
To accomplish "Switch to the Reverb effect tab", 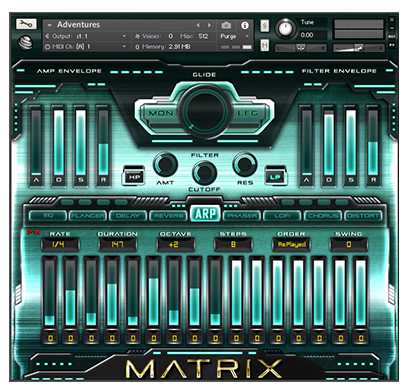I will pos(168,216).
